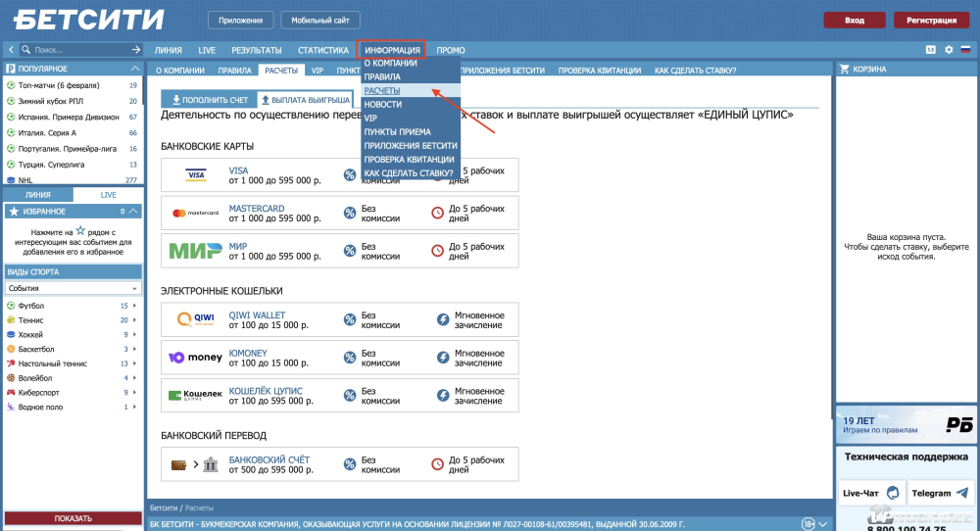Expand the Теннис sport row arrow

pos(134,319)
